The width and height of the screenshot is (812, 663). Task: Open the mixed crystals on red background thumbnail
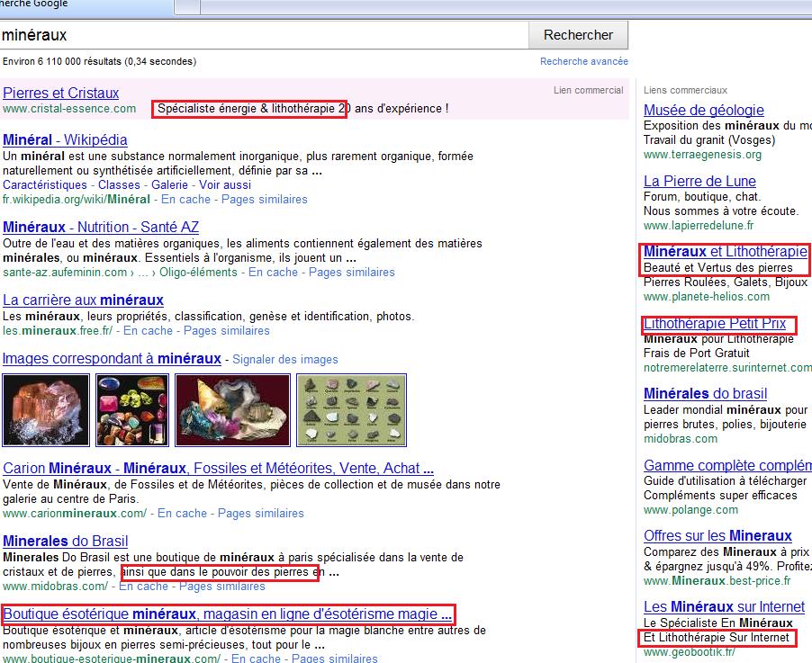coord(232,410)
